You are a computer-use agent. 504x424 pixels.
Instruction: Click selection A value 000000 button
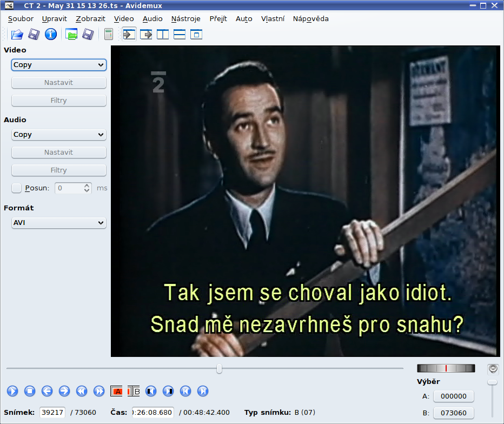454,396
